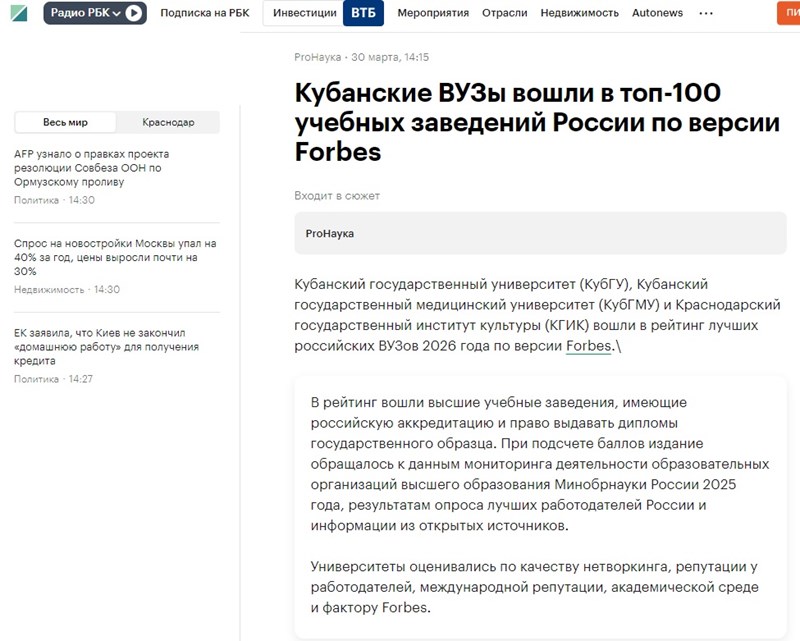Click the ProНаука category above the headline
This screenshot has height=641, width=800.
click(x=318, y=57)
